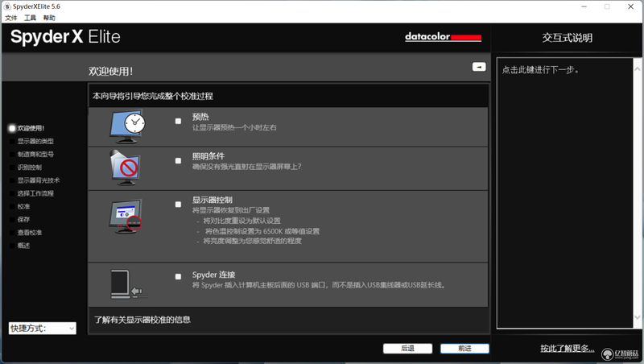Open the 工具 menu
This screenshot has height=364, width=644.
point(30,18)
